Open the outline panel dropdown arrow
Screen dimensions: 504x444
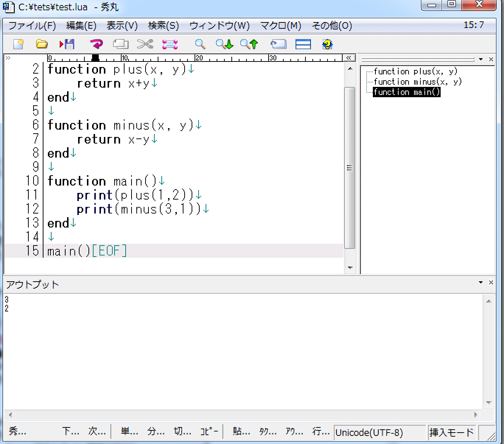tap(481, 59)
